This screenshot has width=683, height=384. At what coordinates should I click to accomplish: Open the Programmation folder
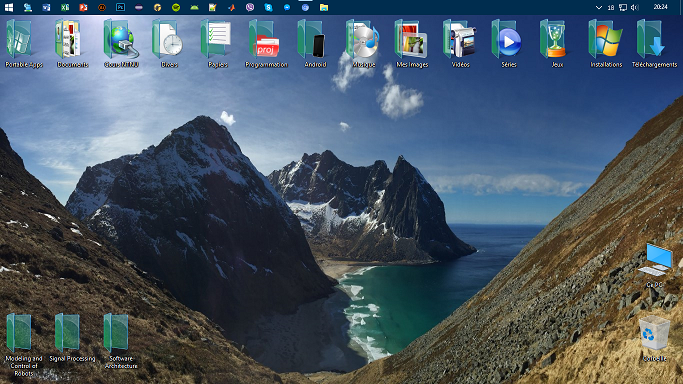pyautogui.click(x=266, y=44)
